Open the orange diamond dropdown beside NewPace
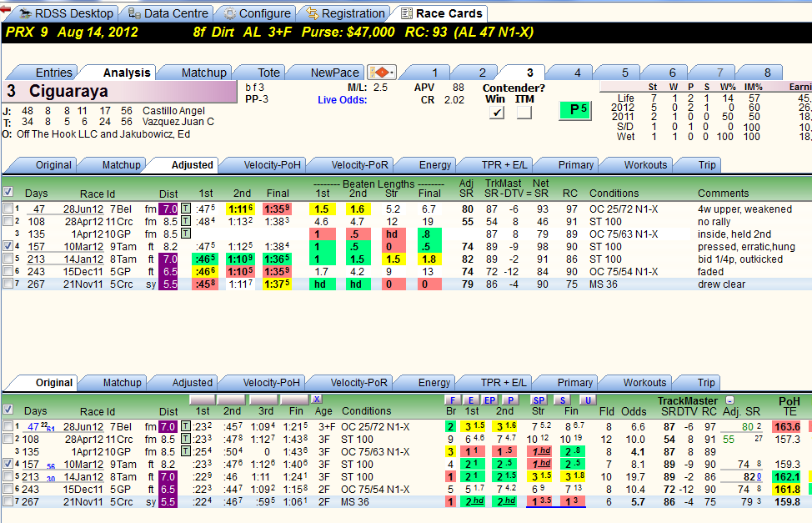 tap(382, 72)
